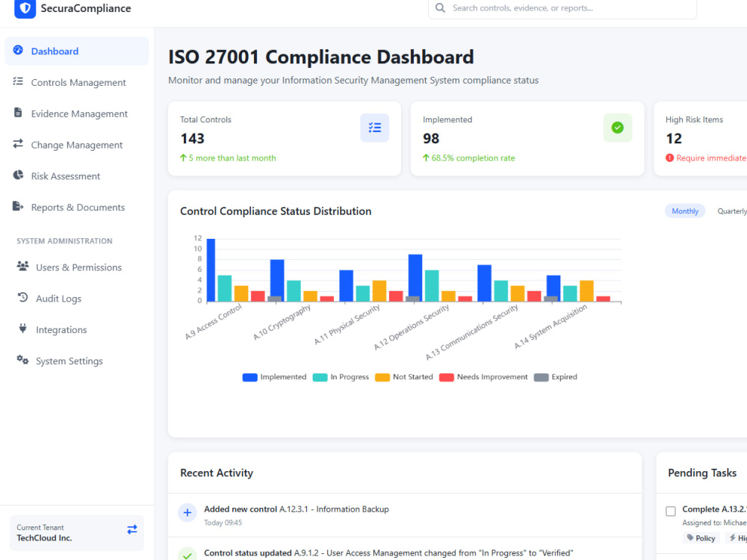Open the Dashboard menu item
The width and height of the screenshot is (747, 560).
click(x=77, y=51)
